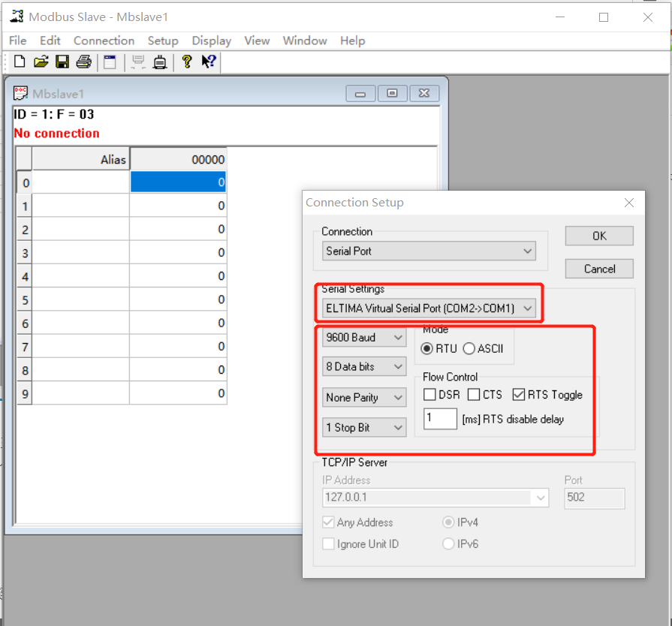This screenshot has width=672, height=626.
Task: Click the ID = 1: F = 03 text
Action: point(53,114)
